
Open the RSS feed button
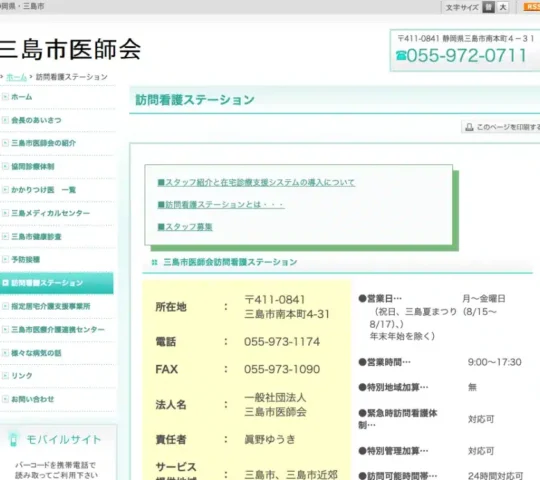(531, 7)
